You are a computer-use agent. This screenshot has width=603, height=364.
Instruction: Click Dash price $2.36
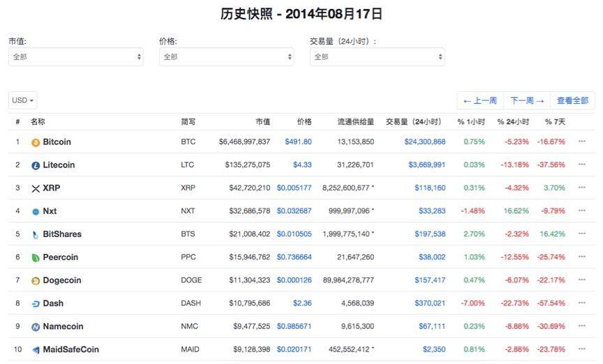(302, 303)
